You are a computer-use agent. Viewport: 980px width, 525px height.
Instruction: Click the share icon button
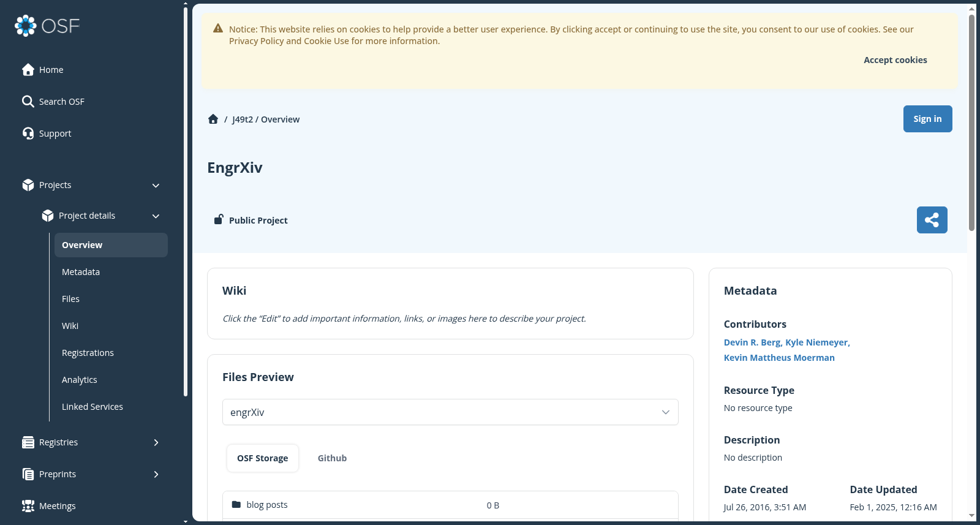(932, 220)
